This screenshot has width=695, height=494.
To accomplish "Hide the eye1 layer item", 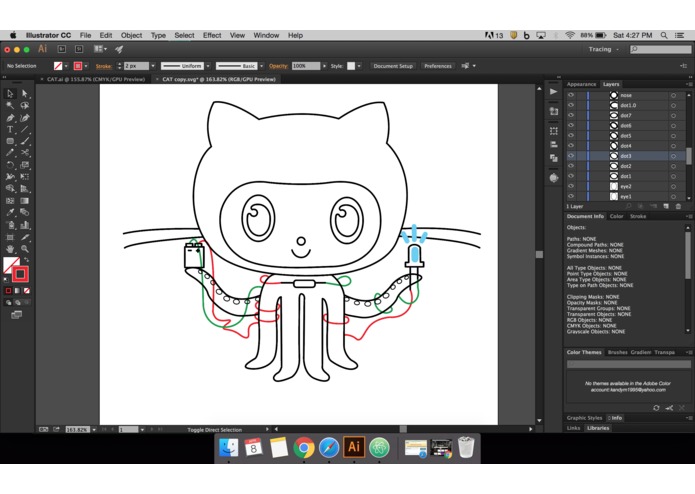I will pos(571,196).
